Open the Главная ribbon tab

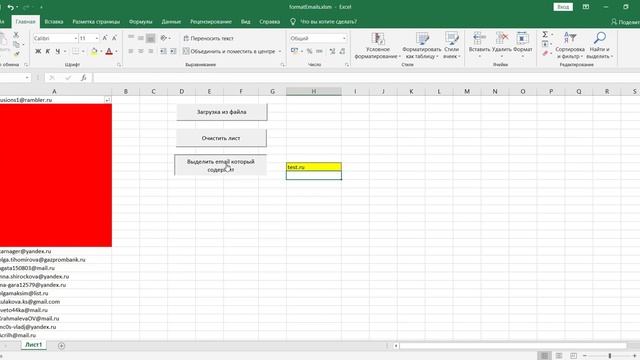25,22
